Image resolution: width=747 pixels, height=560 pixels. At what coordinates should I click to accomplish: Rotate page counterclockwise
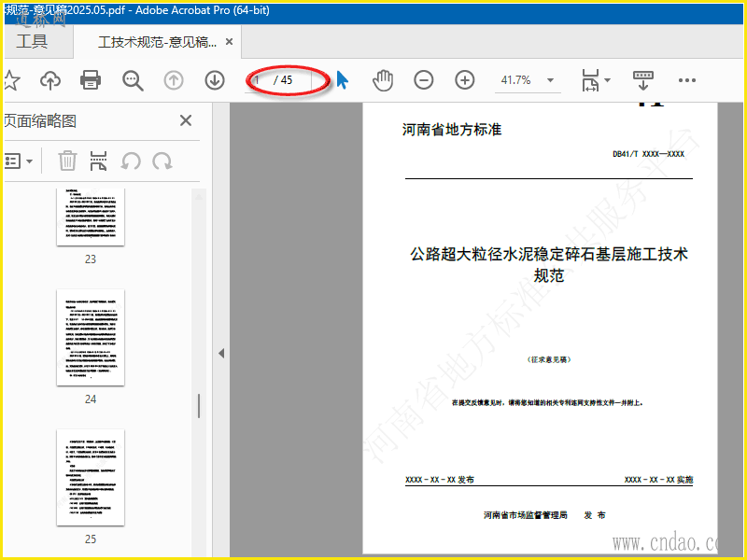click(x=131, y=161)
